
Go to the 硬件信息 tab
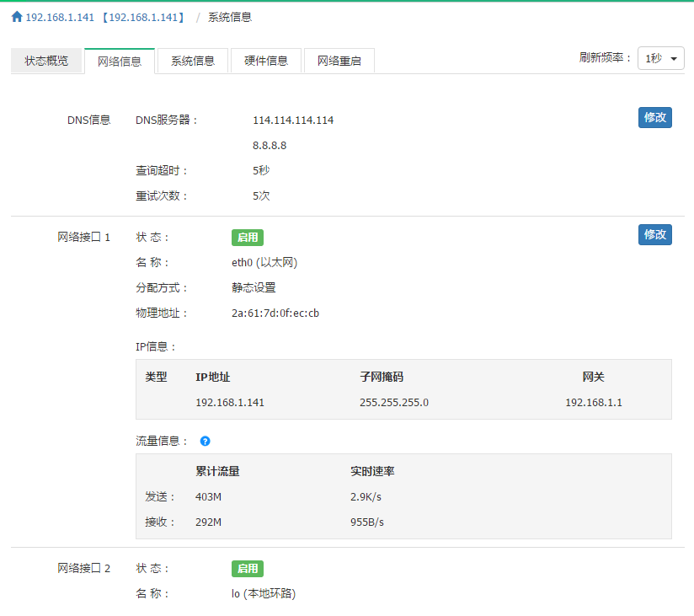pos(266,61)
